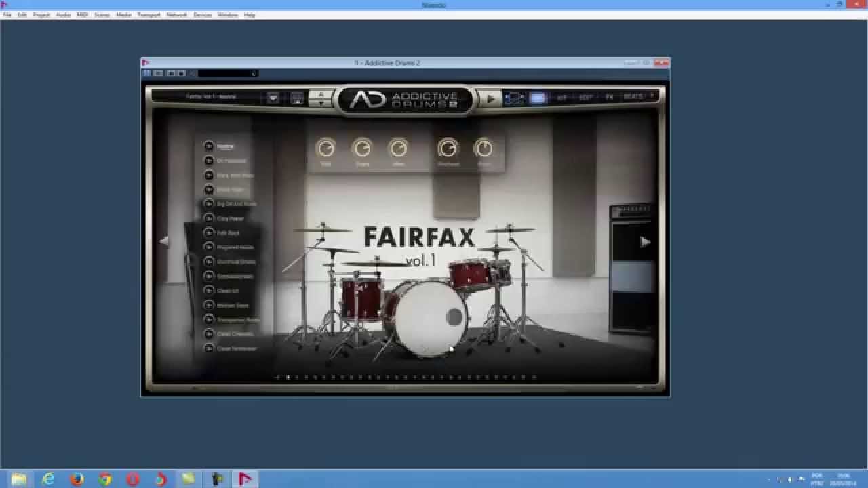Open the Window menu

228,14
